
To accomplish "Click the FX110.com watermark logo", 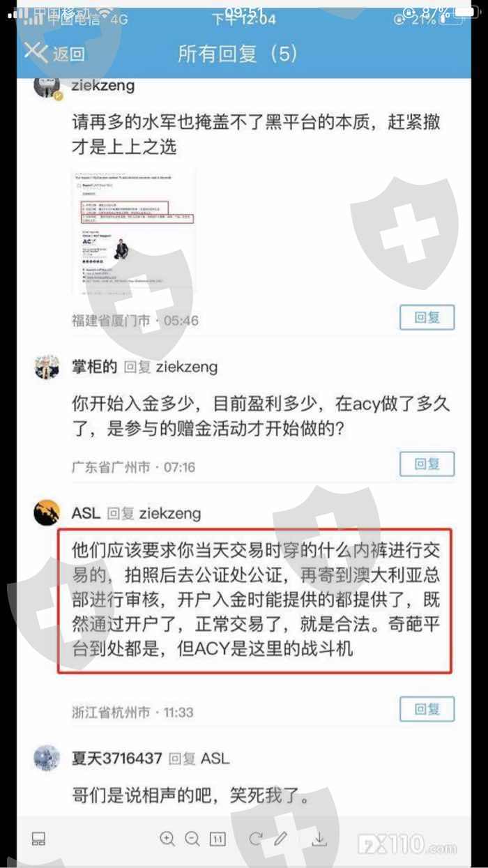I will (x=408, y=844).
